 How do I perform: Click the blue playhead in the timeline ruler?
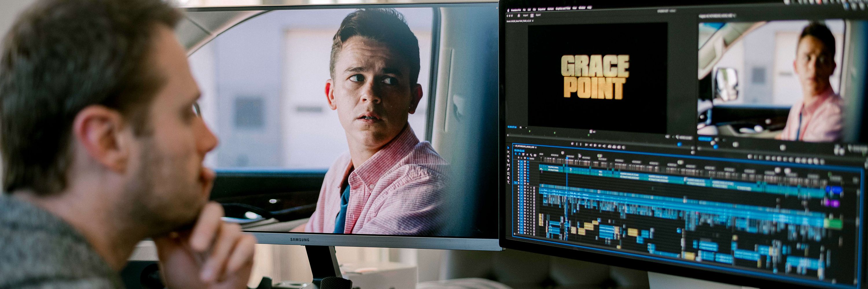point(567,158)
